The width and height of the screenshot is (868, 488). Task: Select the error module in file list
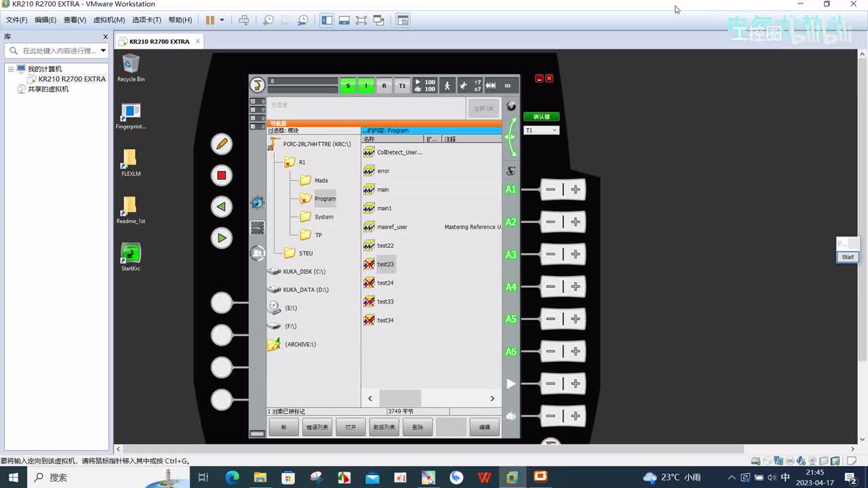click(x=377, y=171)
